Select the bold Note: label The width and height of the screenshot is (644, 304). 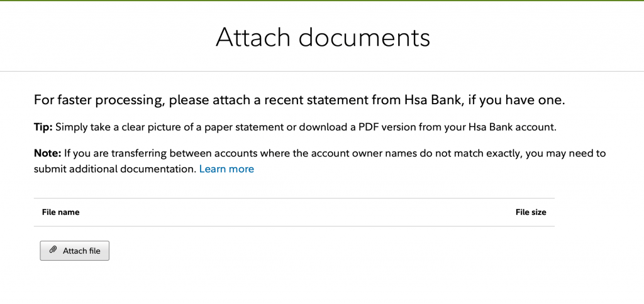(x=47, y=153)
